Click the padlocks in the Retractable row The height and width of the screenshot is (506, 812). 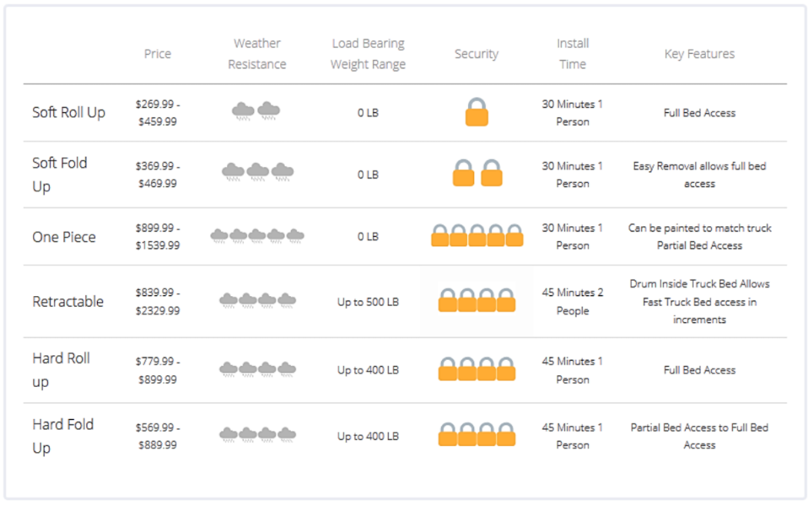coord(477,300)
